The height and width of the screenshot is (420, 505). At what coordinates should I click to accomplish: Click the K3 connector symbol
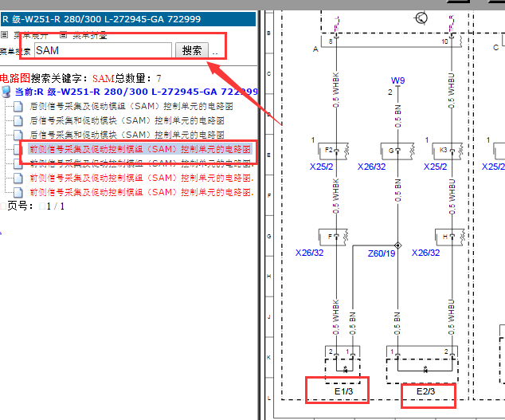(448, 151)
